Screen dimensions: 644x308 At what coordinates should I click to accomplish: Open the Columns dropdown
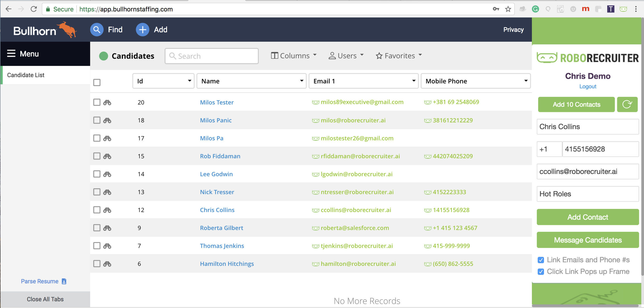tap(294, 56)
